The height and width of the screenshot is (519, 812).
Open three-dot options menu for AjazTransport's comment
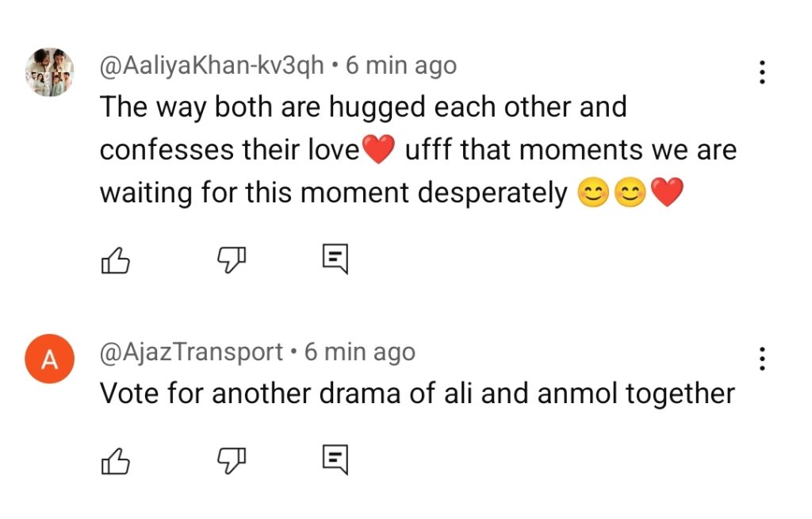(x=761, y=359)
